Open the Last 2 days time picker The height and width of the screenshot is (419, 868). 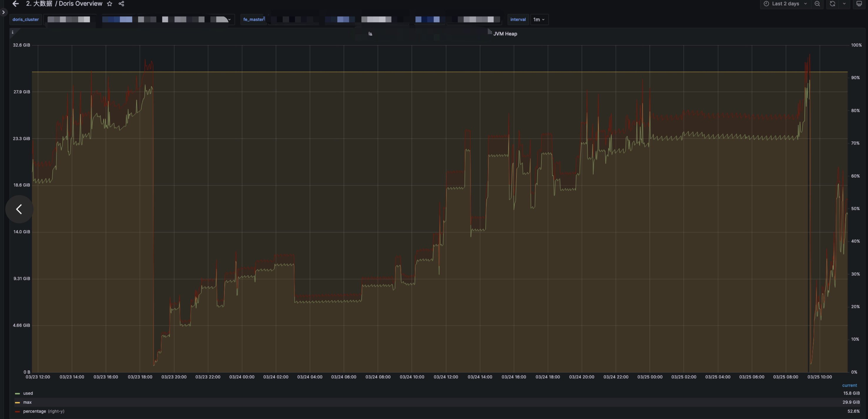pyautogui.click(x=785, y=4)
